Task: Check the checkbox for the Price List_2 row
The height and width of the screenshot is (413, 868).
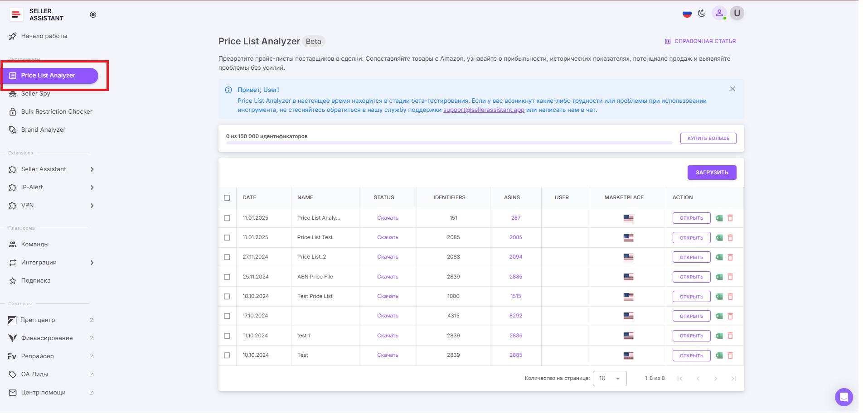Action: [x=227, y=257]
